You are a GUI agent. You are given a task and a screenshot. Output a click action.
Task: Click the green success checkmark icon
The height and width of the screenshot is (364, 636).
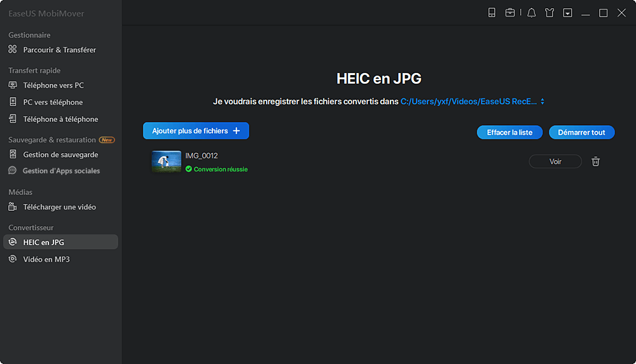click(x=189, y=169)
